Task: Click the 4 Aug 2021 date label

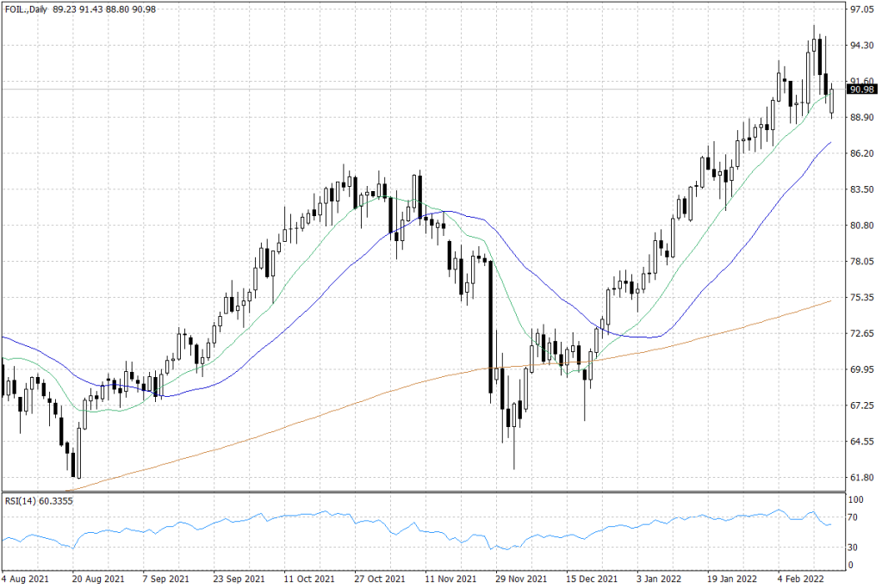Action: click(24, 579)
